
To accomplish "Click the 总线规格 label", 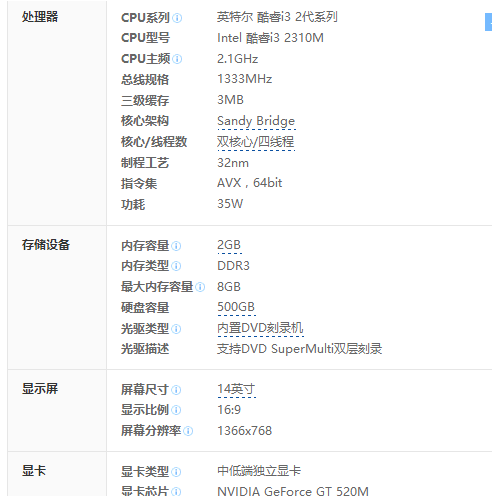I will click(x=145, y=80).
